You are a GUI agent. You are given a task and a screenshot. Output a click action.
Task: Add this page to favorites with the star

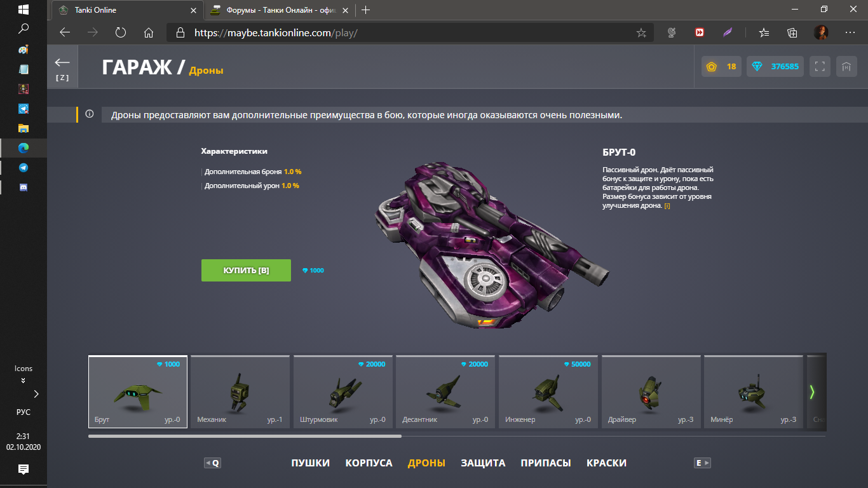coord(641,32)
